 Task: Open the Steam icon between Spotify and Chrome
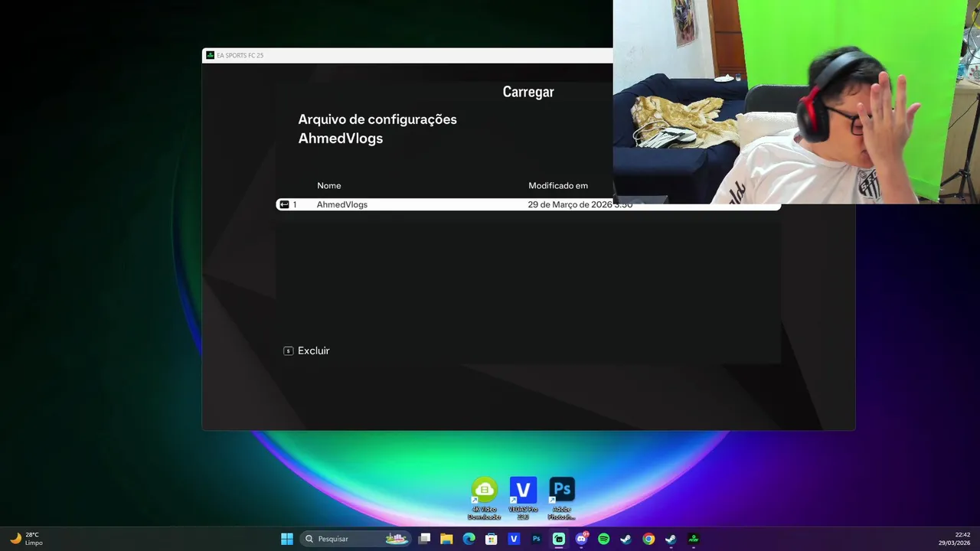626,539
